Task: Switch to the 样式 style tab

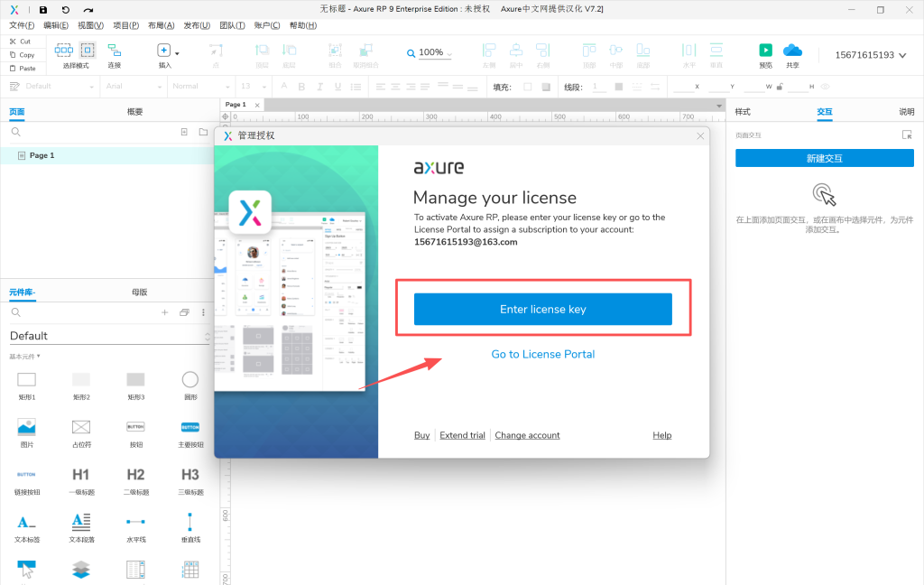Action: [743, 112]
